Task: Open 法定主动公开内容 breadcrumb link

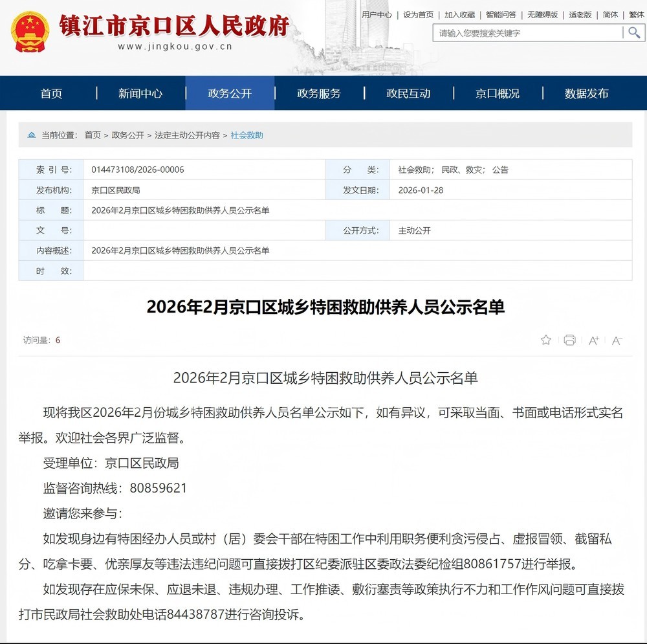Action: [x=188, y=135]
